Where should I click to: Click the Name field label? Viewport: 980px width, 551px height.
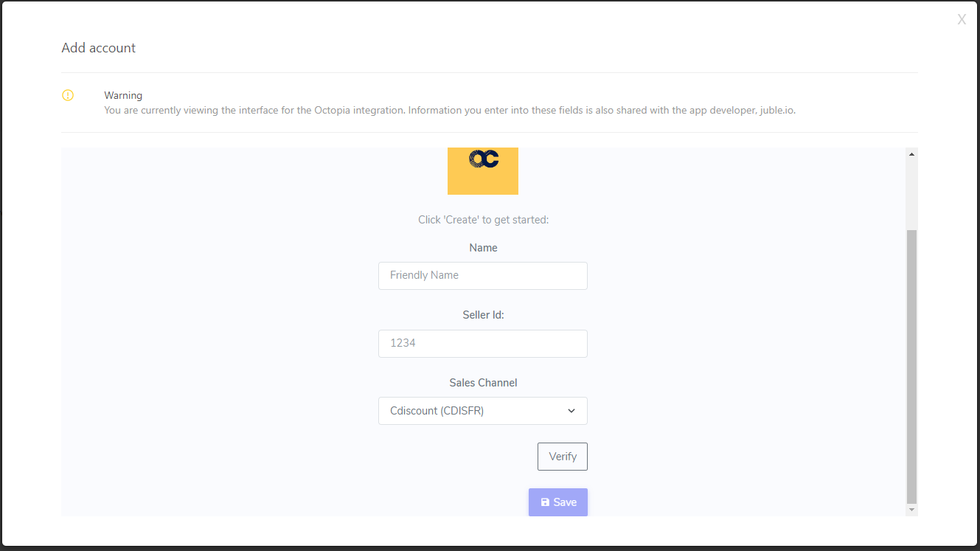[x=483, y=248]
